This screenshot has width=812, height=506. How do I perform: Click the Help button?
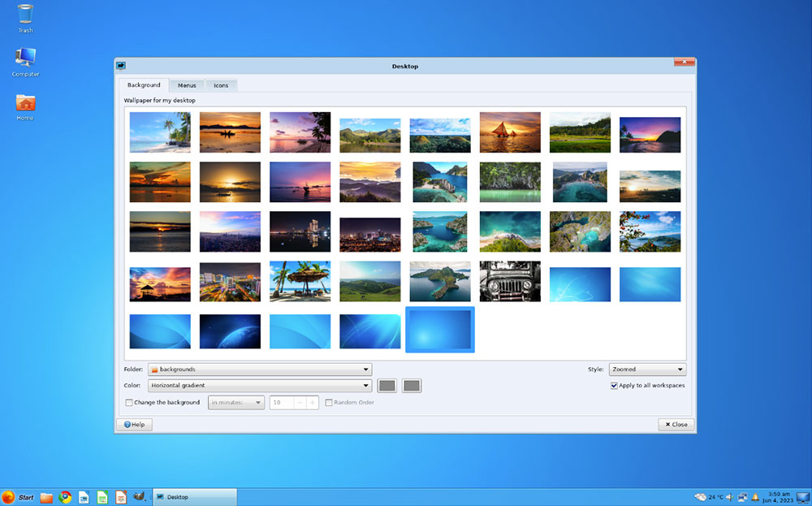134,423
